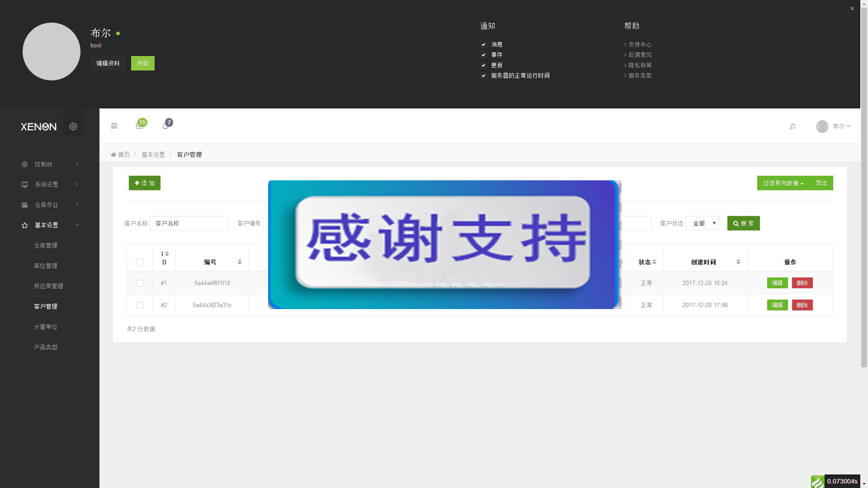Expand the 控制台 sidebar menu
The image size is (868, 488).
click(50, 164)
